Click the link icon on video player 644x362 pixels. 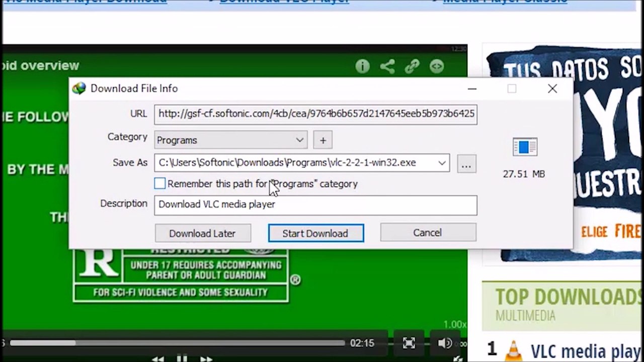pos(412,66)
